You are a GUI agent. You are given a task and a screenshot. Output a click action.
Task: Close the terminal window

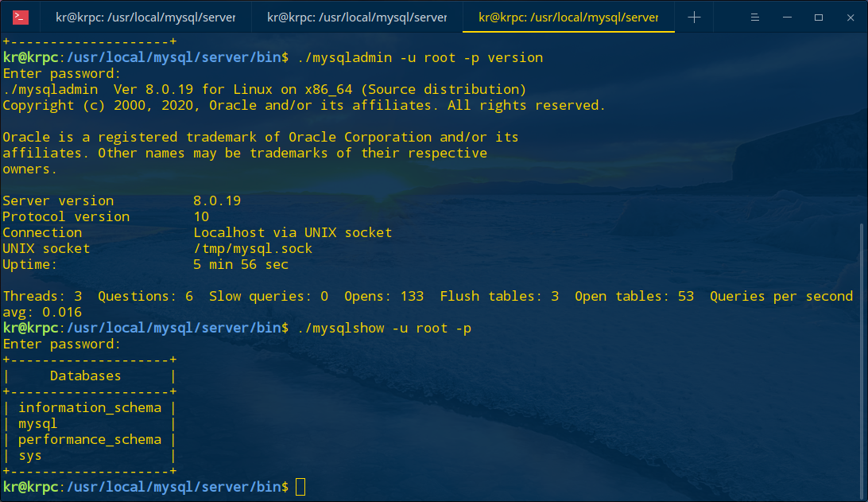pyautogui.click(x=851, y=18)
